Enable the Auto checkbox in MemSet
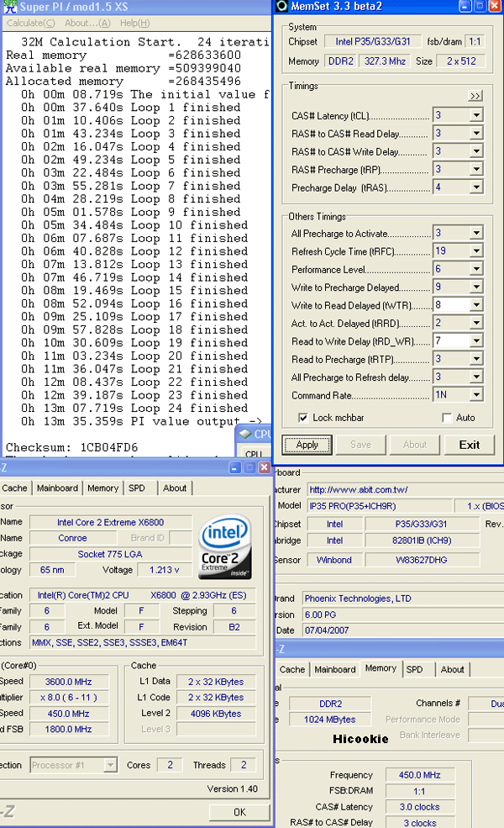This screenshot has height=828, width=504. pyautogui.click(x=447, y=418)
